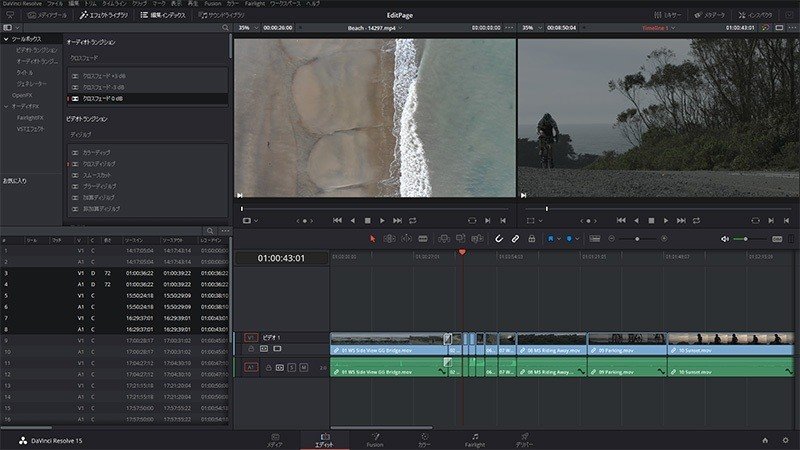
Task: Open the Fusion menu in menu bar
Action: click(x=212, y=4)
